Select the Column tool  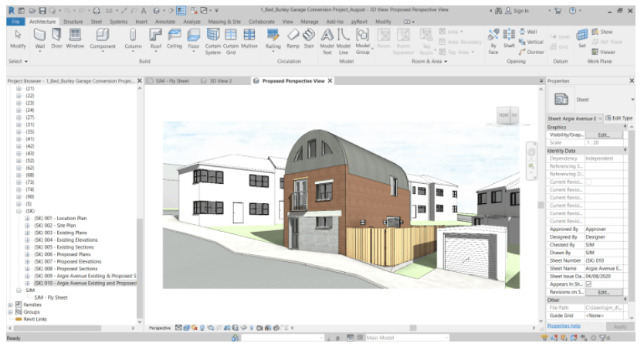coord(133,40)
